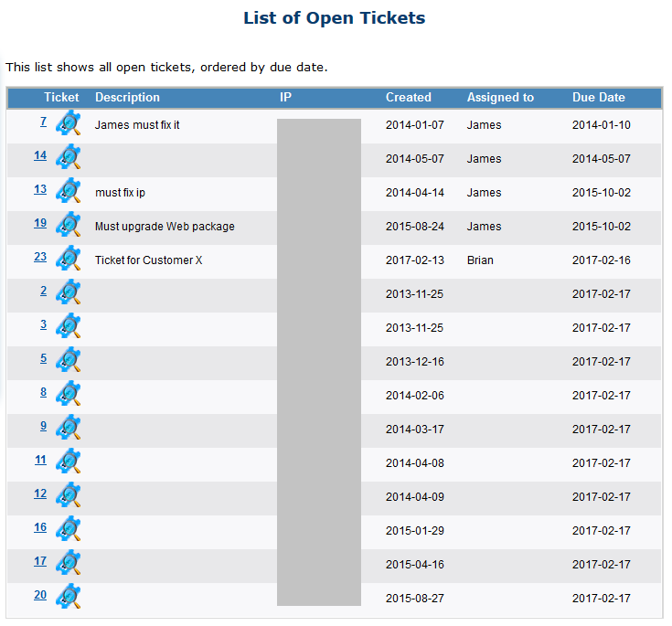Click the Due Date column header
This screenshot has height=626, width=672.
coord(598,97)
